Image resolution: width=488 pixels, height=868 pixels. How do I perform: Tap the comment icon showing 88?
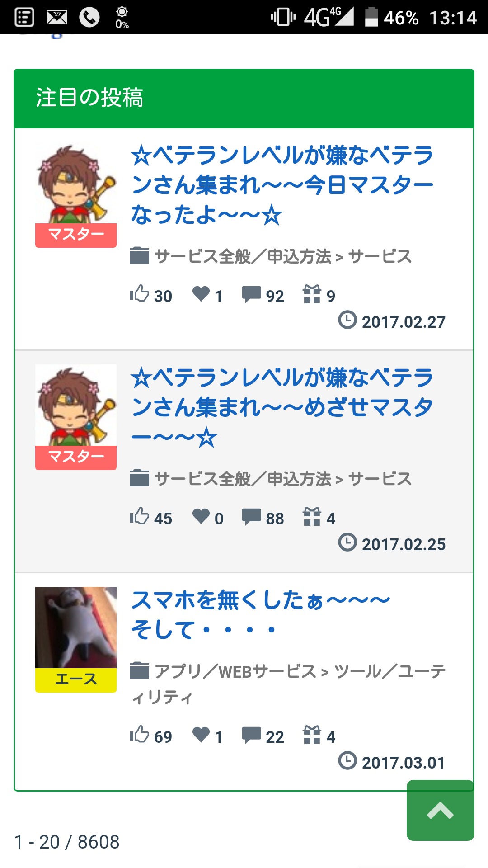point(251,517)
